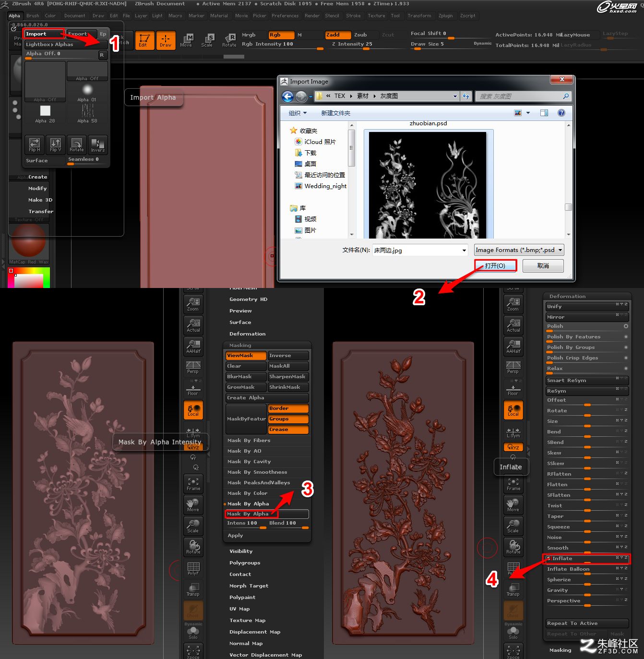644x659 pixels.
Task: Click Zoom icon beside the Deformation panel
Action: click(x=513, y=304)
